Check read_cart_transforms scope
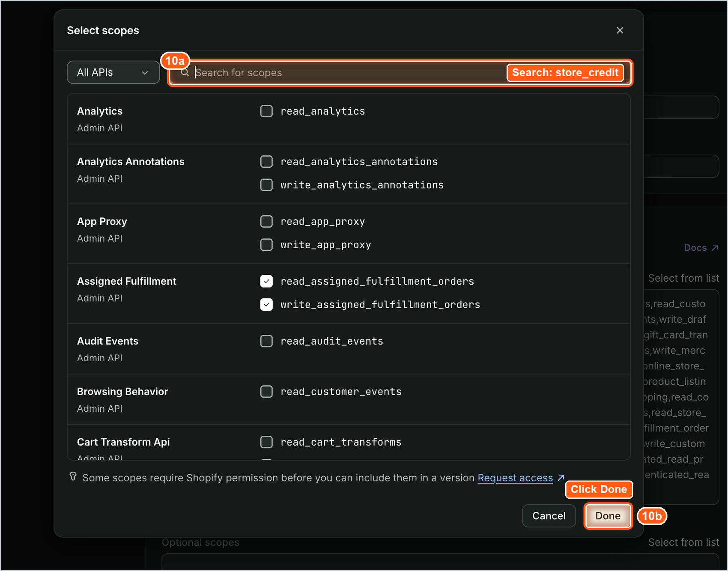Image resolution: width=728 pixels, height=571 pixels. tap(266, 442)
